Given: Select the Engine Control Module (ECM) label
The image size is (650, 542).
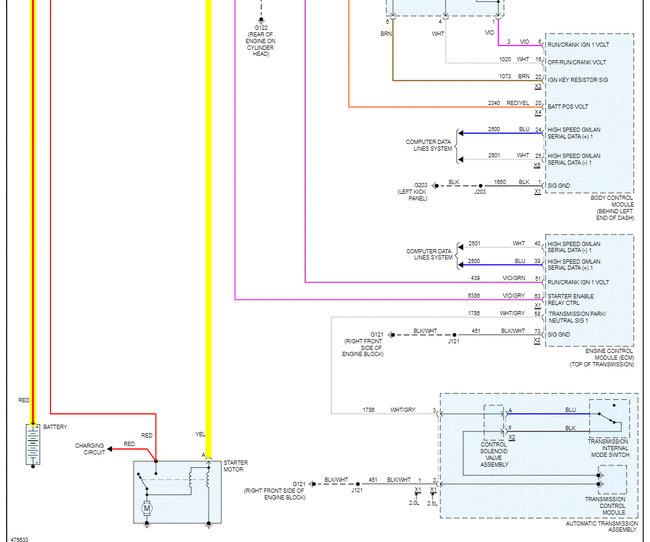Looking at the screenshot, I should pyautogui.click(x=602, y=357).
